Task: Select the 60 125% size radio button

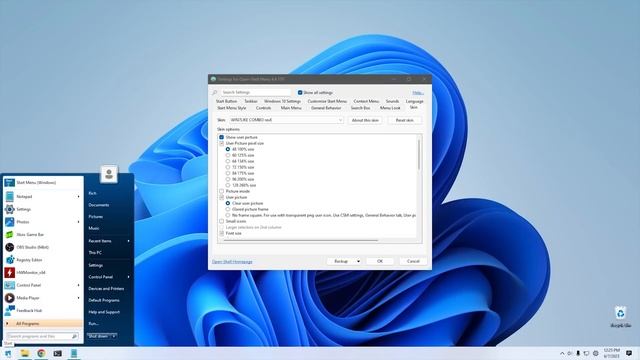Action: tap(228, 155)
